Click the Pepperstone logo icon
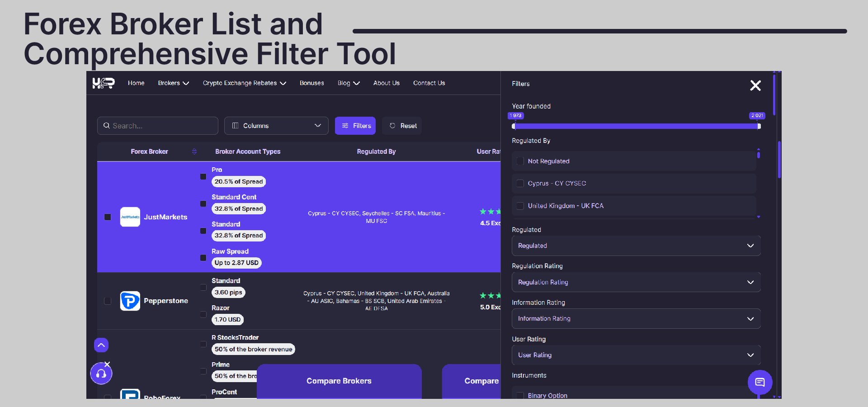 (130, 301)
